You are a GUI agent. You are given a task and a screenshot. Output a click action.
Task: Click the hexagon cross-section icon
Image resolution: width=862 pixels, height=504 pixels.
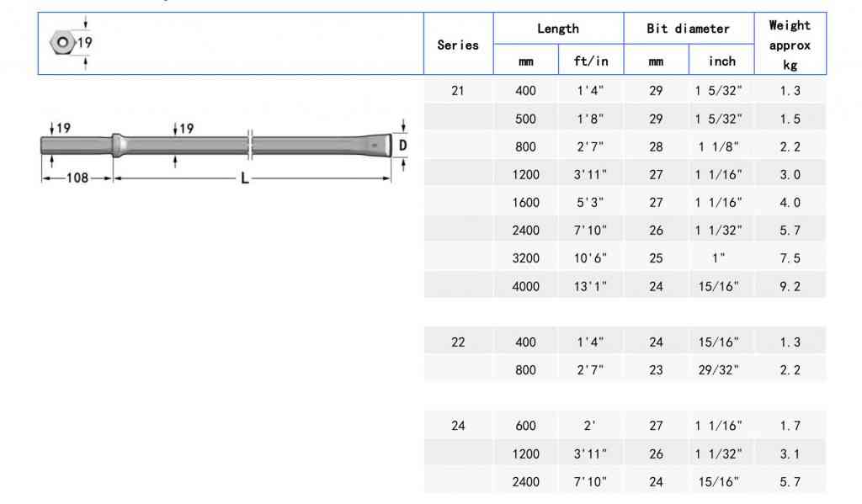pyautogui.click(x=62, y=43)
